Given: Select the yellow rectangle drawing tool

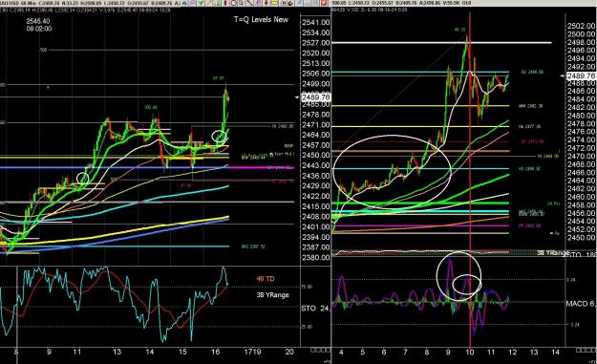Looking at the screenshot, I should [274, 3].
